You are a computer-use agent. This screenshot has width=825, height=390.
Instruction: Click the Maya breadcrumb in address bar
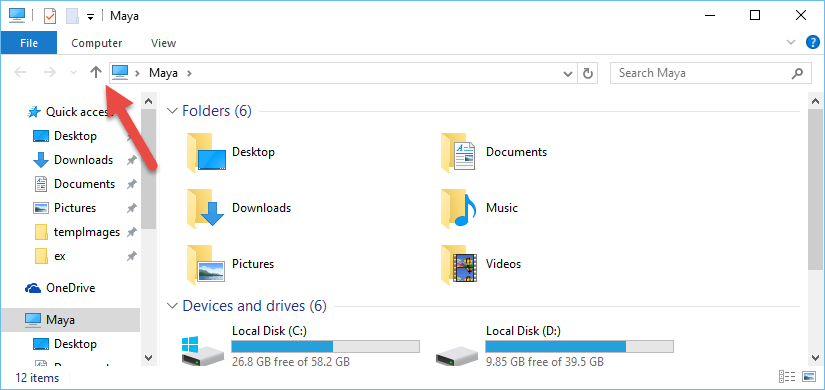click(163, 73)
